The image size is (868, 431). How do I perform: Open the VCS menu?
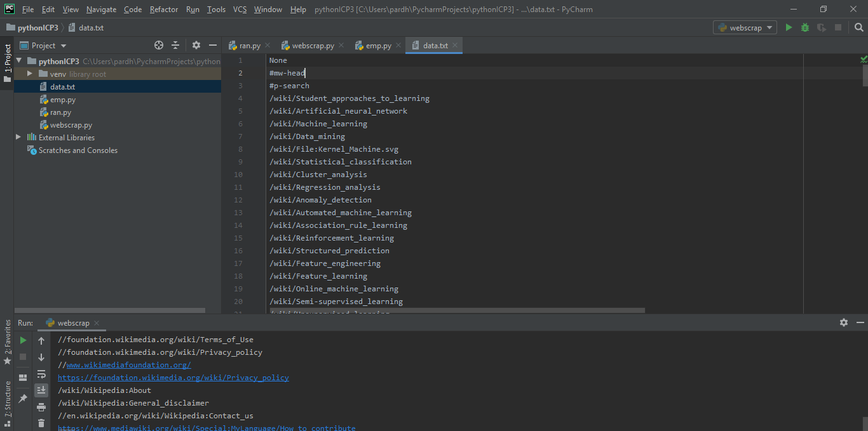pos(240,10)
